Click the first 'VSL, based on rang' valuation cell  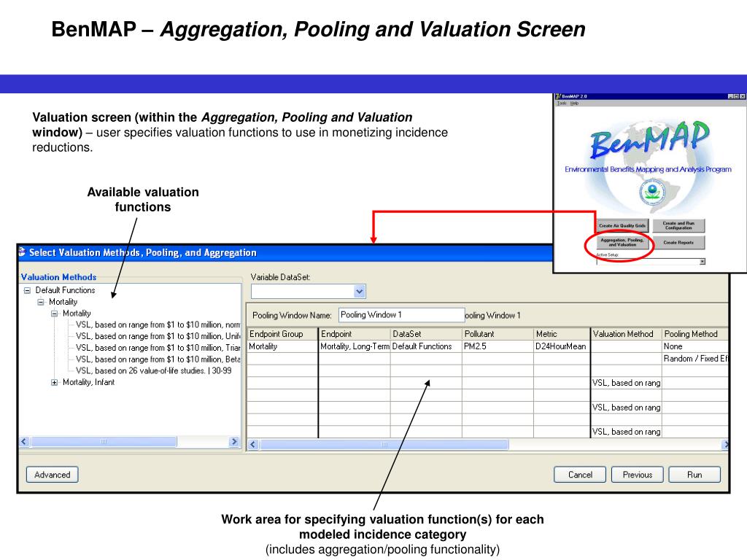pos(627,383)
